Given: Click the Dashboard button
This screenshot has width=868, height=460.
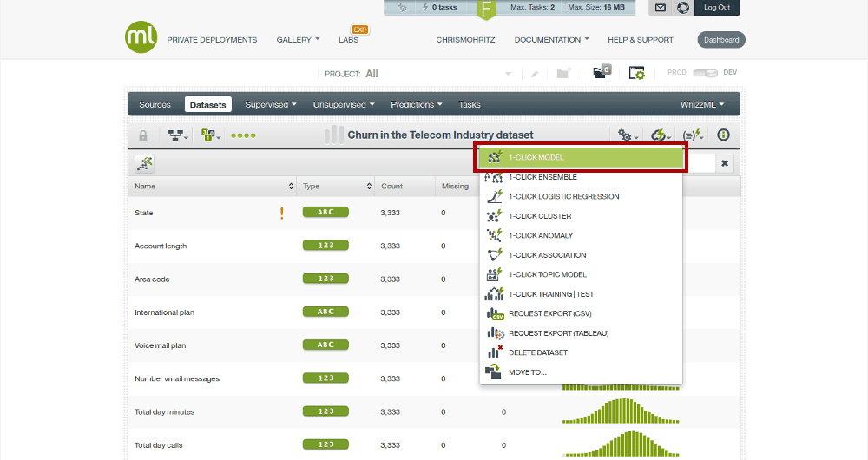Looking at the screenshot, I should (721, 40).
